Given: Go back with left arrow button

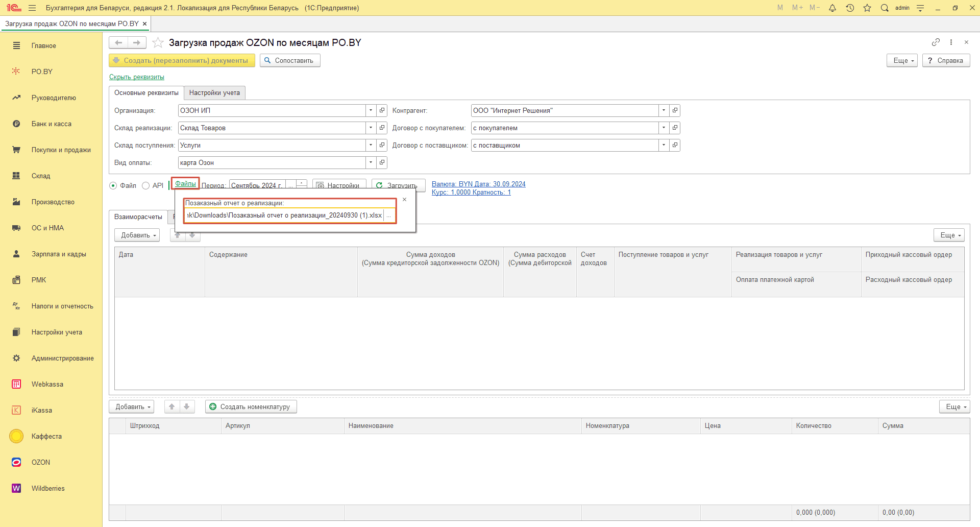Looking at the screenshot, I should [118, 42].
